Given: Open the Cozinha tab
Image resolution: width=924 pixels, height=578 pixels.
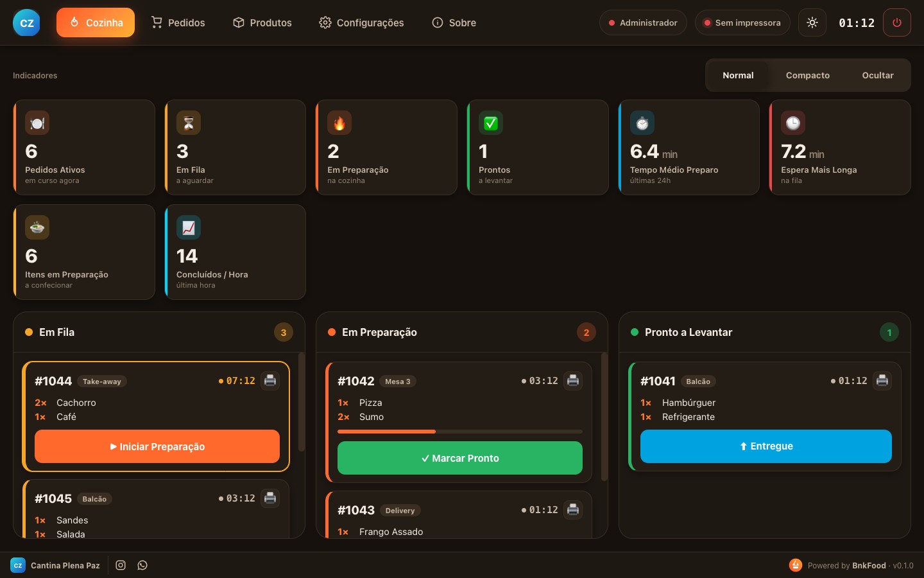Looking at the screenshot, I should (x=96, y=22).
